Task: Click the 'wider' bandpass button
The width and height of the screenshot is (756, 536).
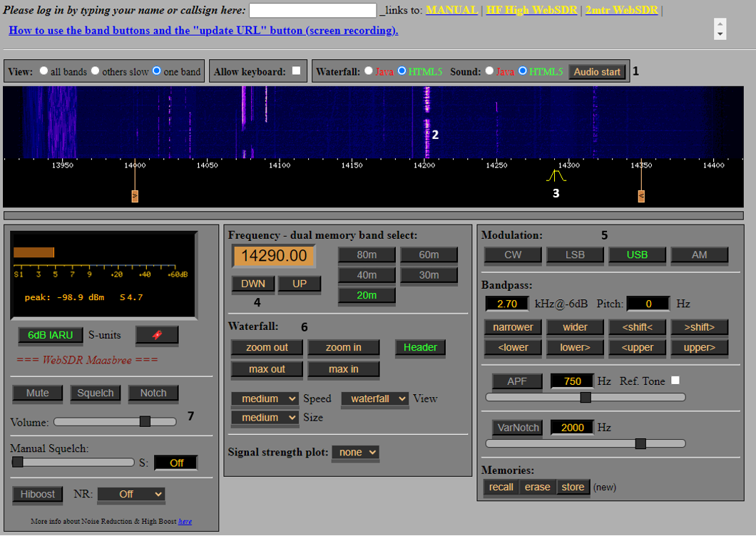Action: tap(575, 327)
